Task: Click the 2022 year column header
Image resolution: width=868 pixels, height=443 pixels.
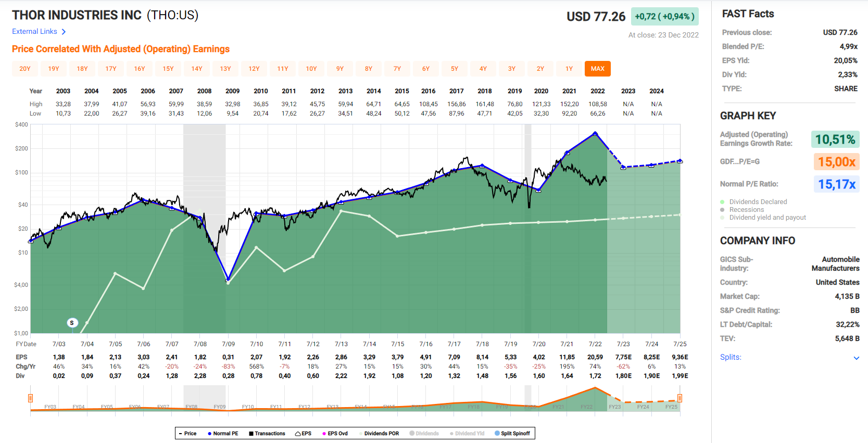Action: click(x=598, y=91)
